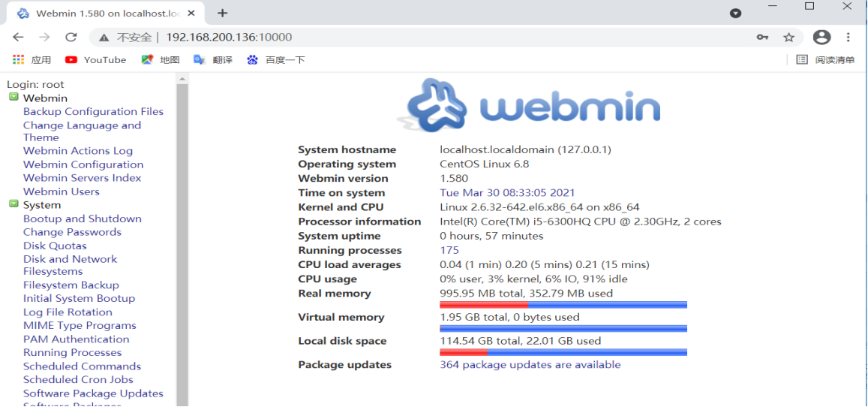
Task: Click the Webmin logo image
Action: tap(529, 106)
